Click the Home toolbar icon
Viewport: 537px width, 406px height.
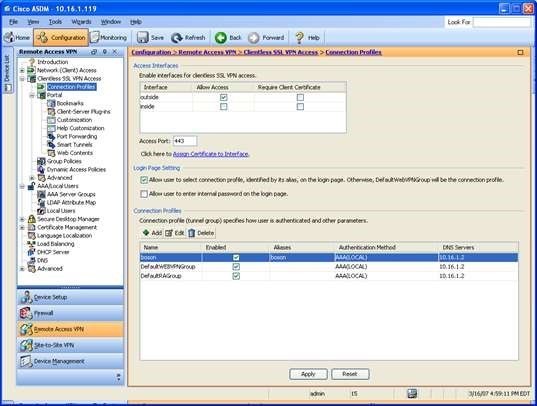tap(9, 37)
